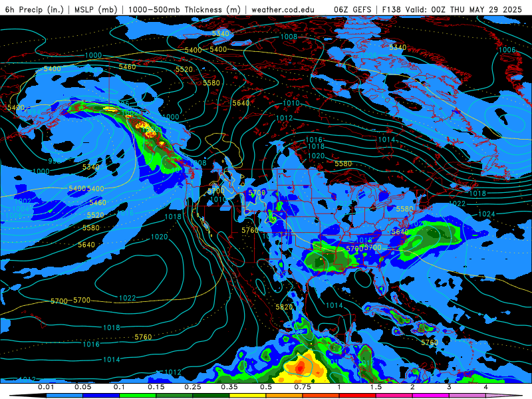Pick the dark blue 0.05–0.1 legend swatch

pos(101,396)
